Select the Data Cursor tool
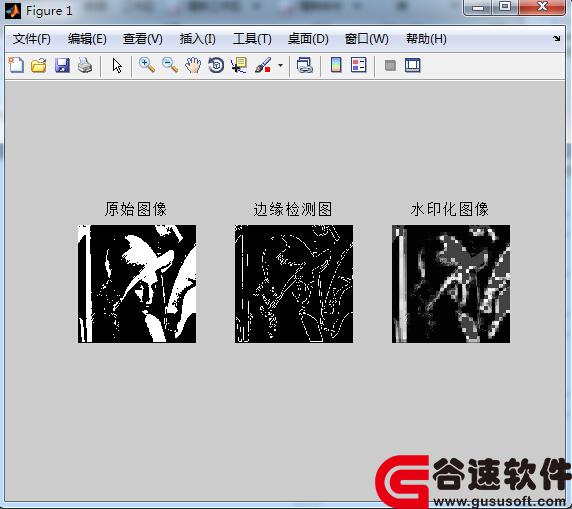 239,66
